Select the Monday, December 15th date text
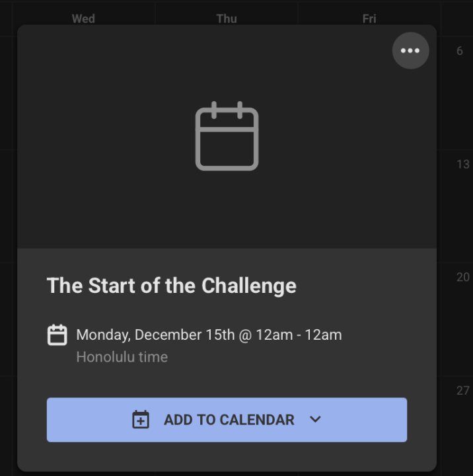The width and height of the screenshot is (473, 476). [155, 335]
